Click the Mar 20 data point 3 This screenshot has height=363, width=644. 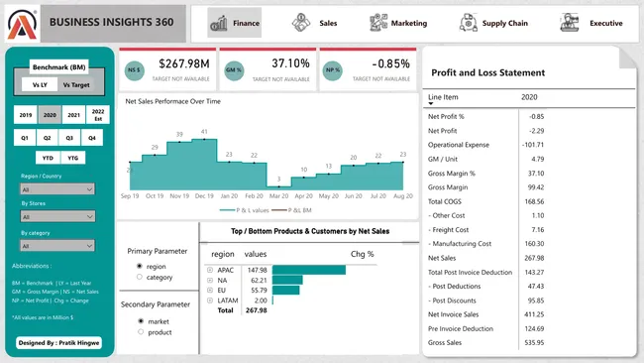[278, 185]
